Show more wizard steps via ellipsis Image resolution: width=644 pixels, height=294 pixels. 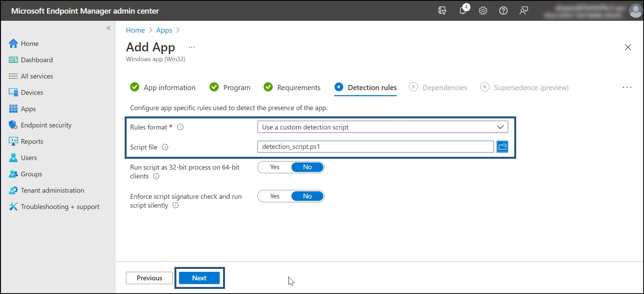point(627,87)
